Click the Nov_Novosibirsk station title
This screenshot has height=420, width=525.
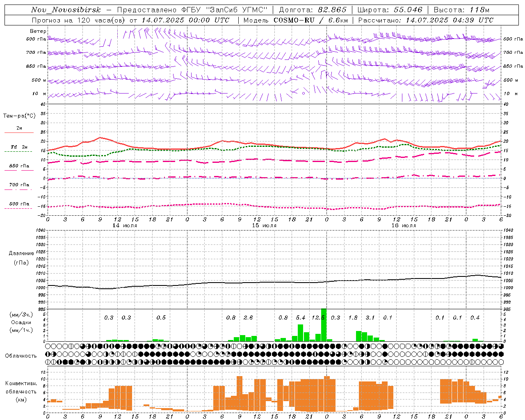point(66,10)
